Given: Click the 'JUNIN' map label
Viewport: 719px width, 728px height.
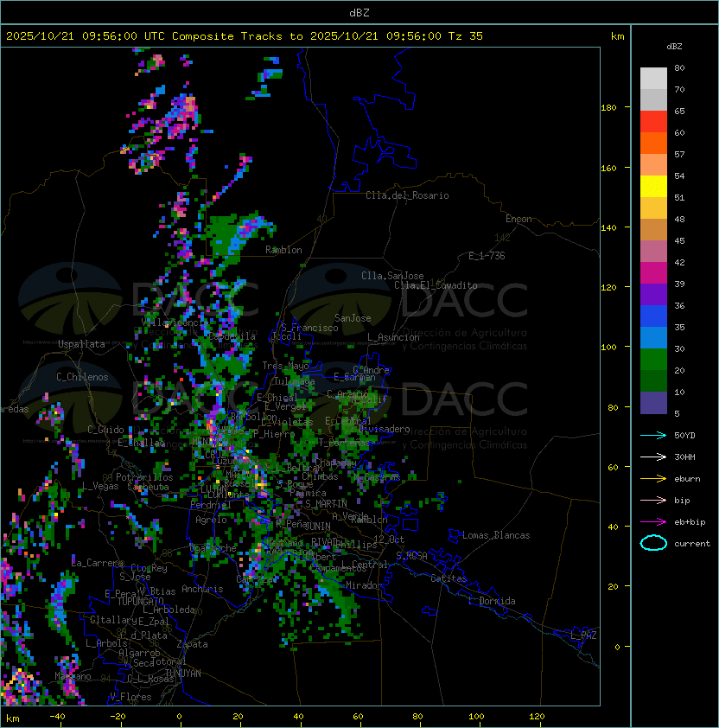Looking at the screenshot, I should point(317,527).
